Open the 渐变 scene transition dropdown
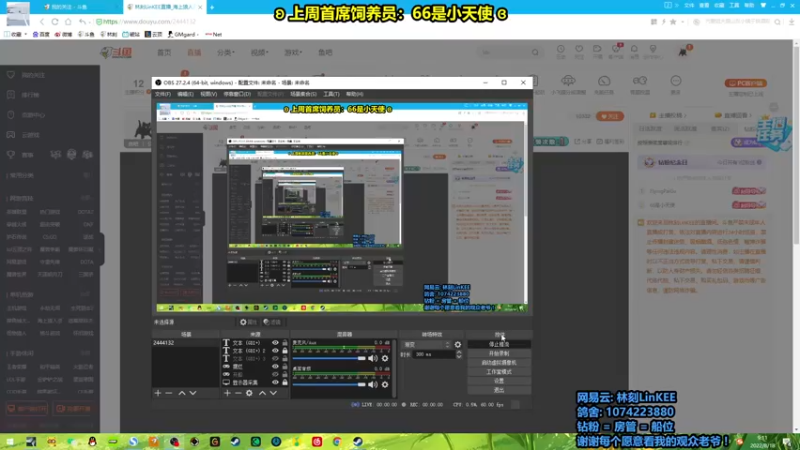Screen dimensions: 800x450 (x=426, y=345)
